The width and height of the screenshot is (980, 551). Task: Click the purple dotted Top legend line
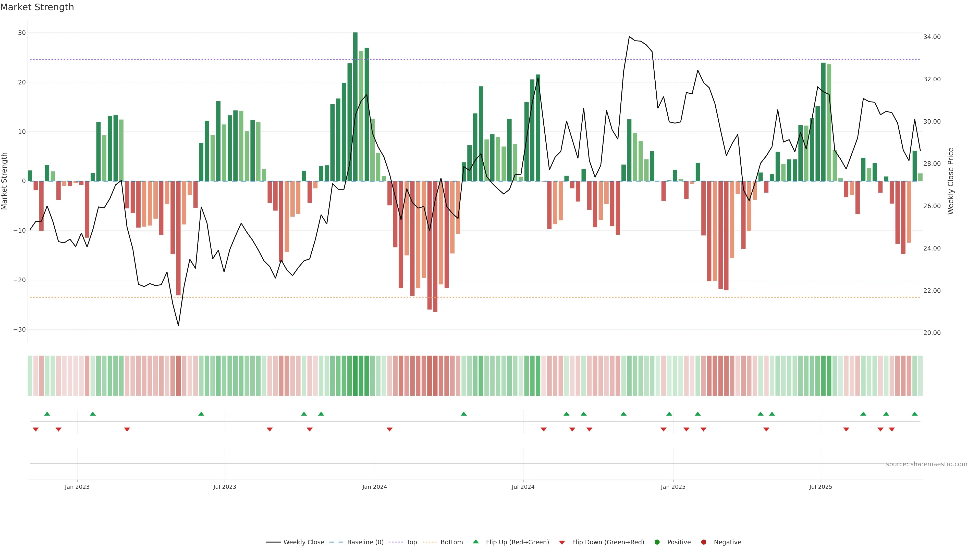coord(396,542)
